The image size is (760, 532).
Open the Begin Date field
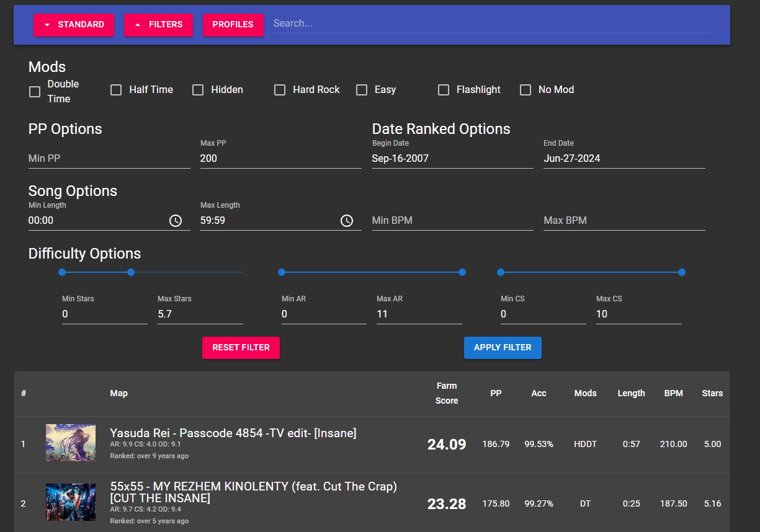[453, 159]
